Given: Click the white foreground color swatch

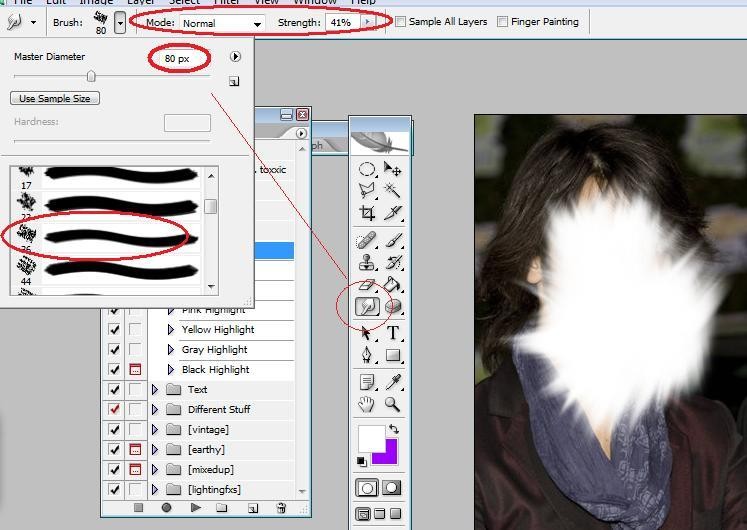Looking at the screenshot, I should coord(371,438).
